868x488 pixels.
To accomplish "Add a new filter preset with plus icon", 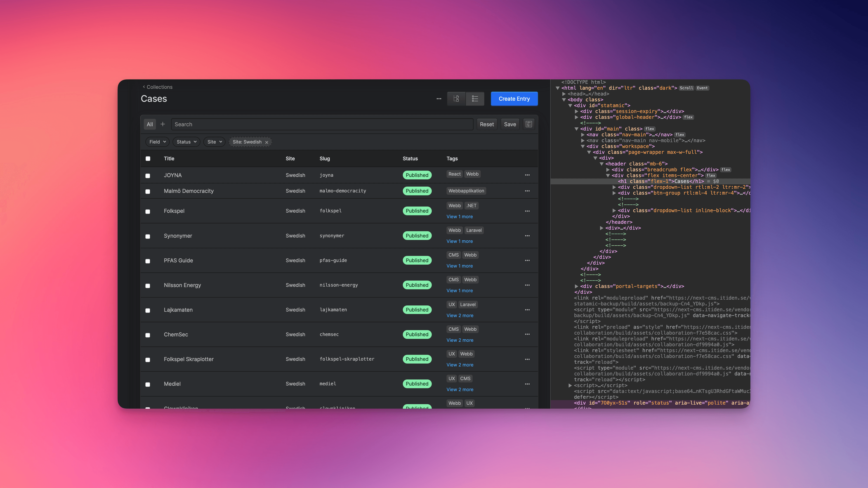I will pyautogui.click(x=163, y=124).
